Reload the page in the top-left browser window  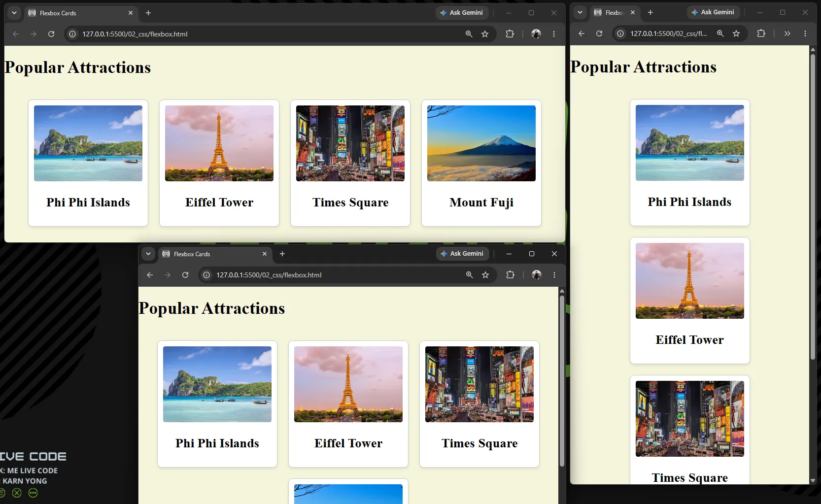(x=51, y=34)
